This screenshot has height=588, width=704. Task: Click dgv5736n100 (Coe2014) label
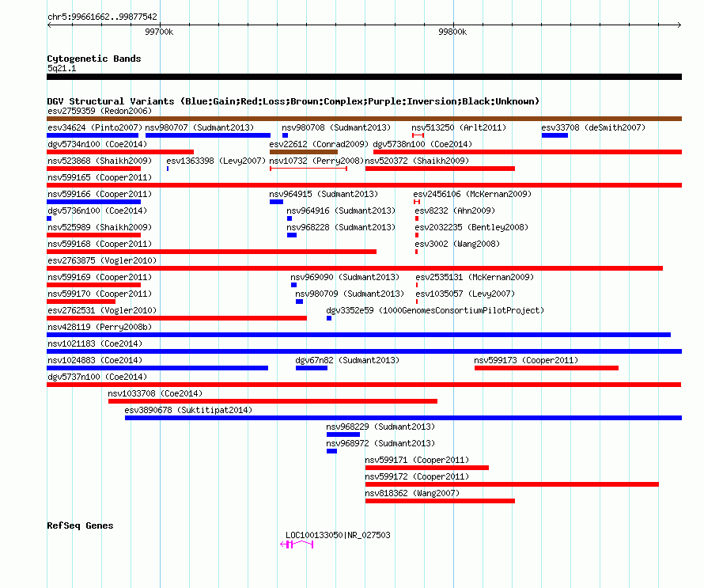point(97,211)
